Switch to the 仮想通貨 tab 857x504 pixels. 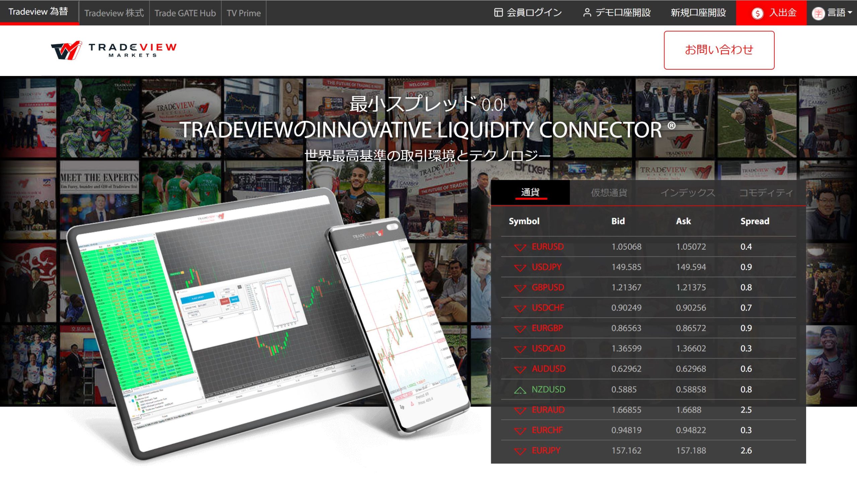[609, 193]
